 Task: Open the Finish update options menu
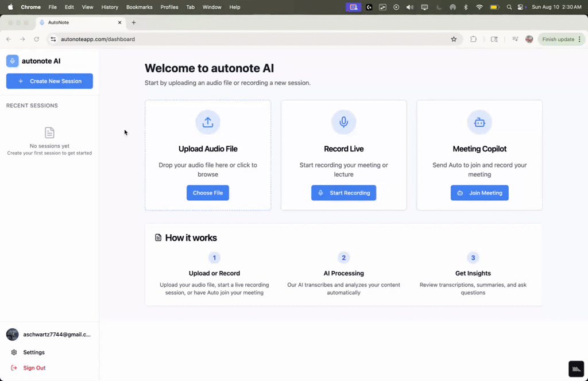coord(579,39)
